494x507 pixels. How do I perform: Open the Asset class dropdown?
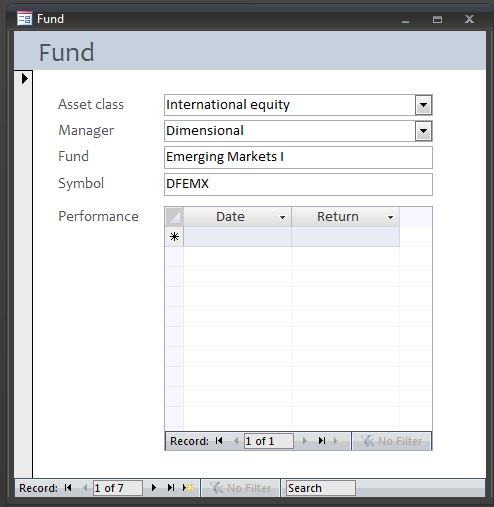tap(423, 105)
